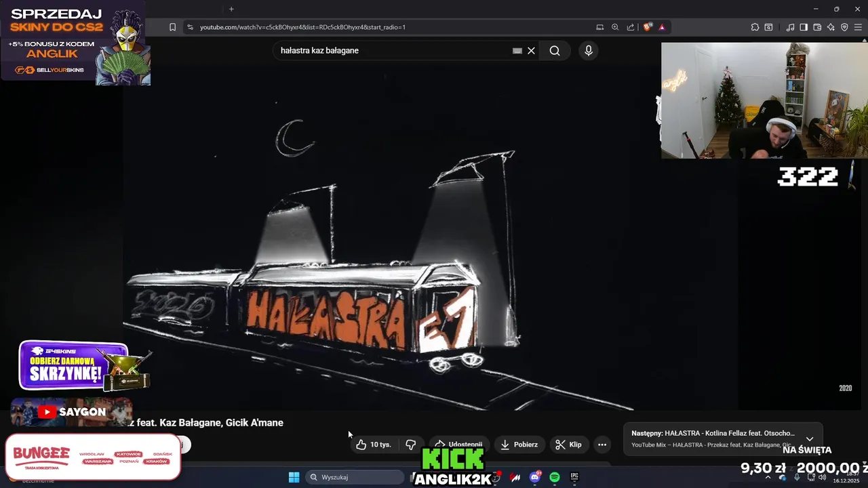Image resolution: width=868 pixels, height=488 pixels.
Task: Open Discord from the taskbar
Action: (x=535, y=477)
